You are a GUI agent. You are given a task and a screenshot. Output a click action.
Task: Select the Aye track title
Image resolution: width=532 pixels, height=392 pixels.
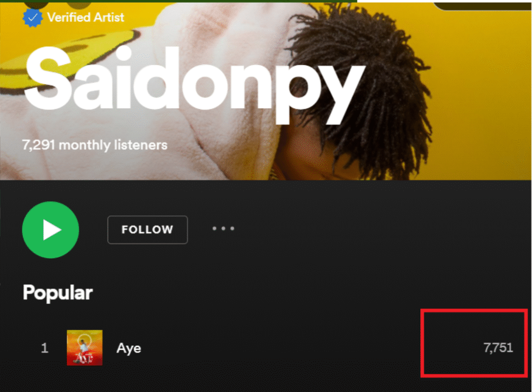click(x=129, y=348)
